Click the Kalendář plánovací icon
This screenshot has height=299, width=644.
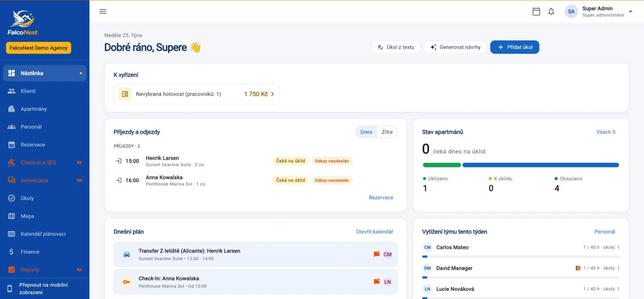(11, 234)
